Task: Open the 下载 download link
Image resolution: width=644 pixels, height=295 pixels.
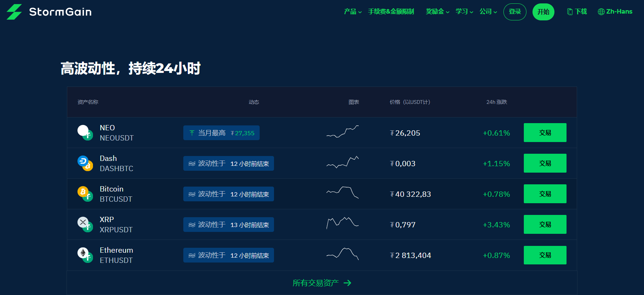Action: tap(577, 12)
